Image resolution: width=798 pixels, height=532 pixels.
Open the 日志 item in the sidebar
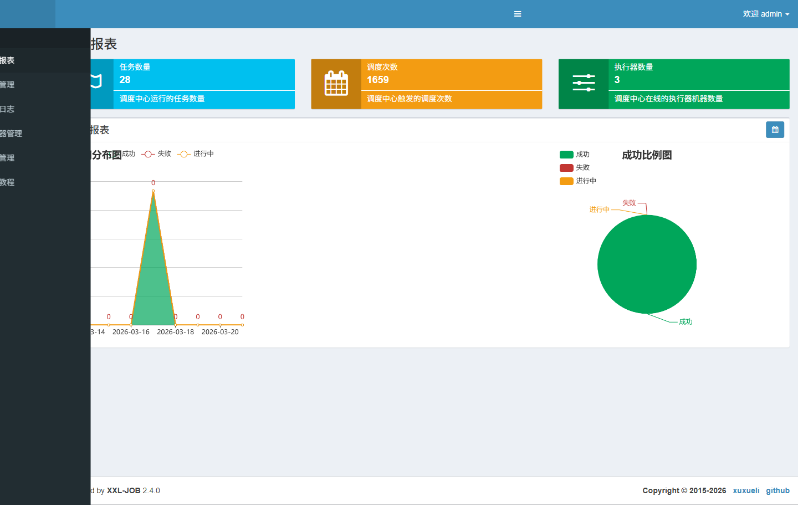click(8, 109)
